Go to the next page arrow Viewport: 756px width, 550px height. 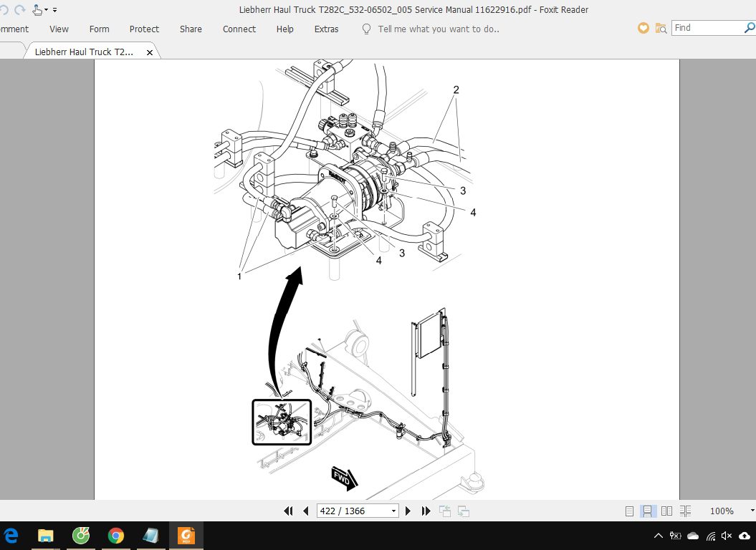408,511
